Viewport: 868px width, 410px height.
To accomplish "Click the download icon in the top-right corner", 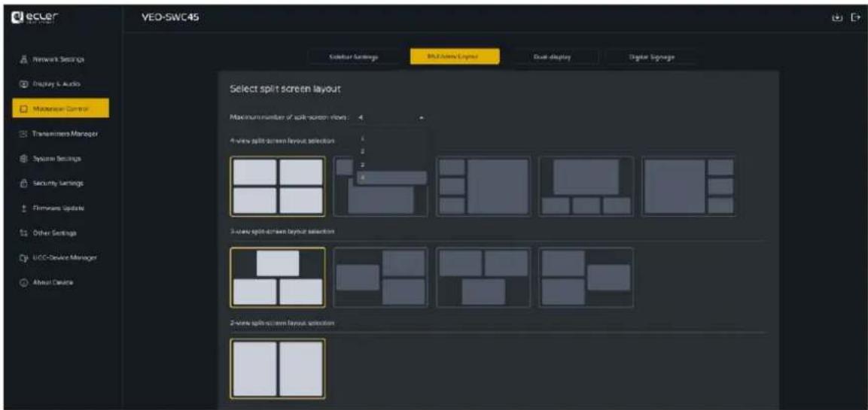I will point(837,18).
